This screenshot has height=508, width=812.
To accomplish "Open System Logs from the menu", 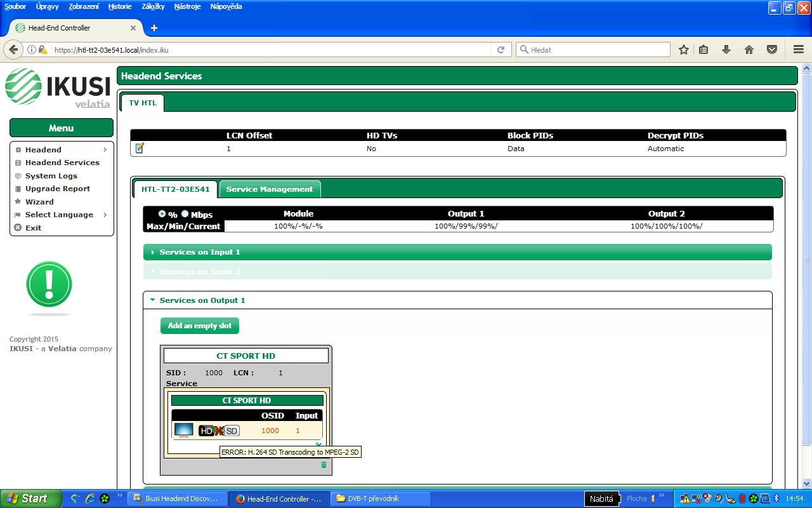I will click(51, 176).
